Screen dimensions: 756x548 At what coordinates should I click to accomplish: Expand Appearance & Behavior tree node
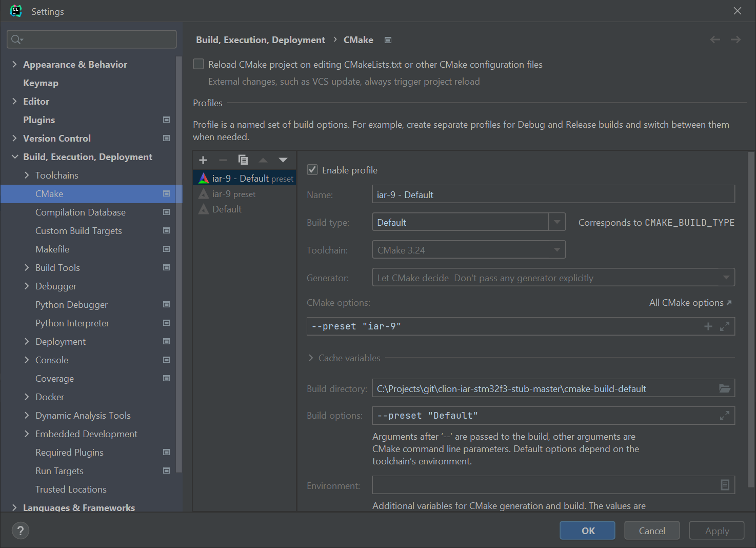coord(14,64)
